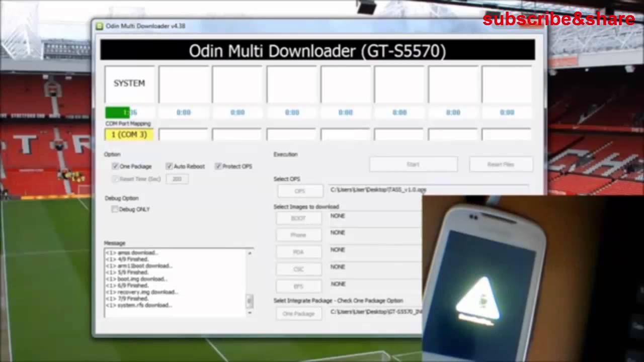Click the Odin Multi Downloader (GT-S5570) banner
The height and width of the screenshot is (362, 644).
pos(317,51)
